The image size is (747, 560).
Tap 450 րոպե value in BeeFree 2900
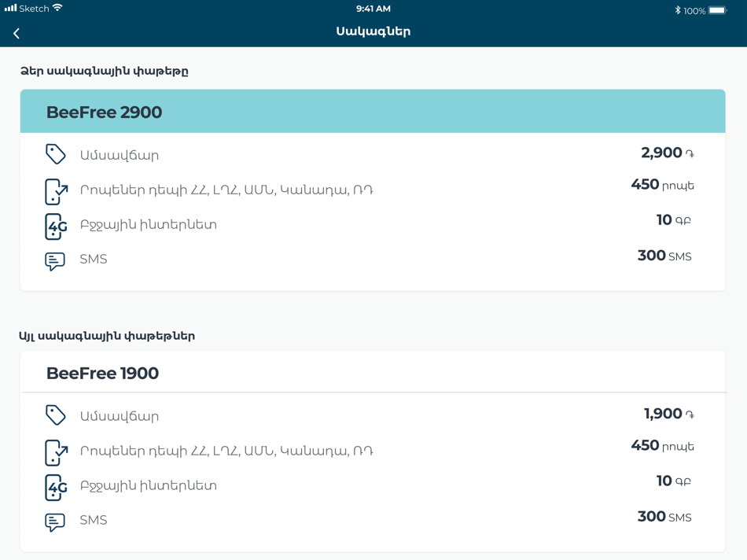click(x=662, y=185)
